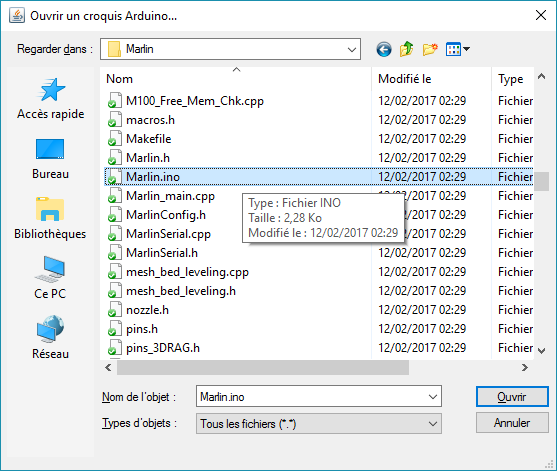Sort files by Type column
Screen dimensions: 557x471
pyautogui.click(x=513, y=79)
